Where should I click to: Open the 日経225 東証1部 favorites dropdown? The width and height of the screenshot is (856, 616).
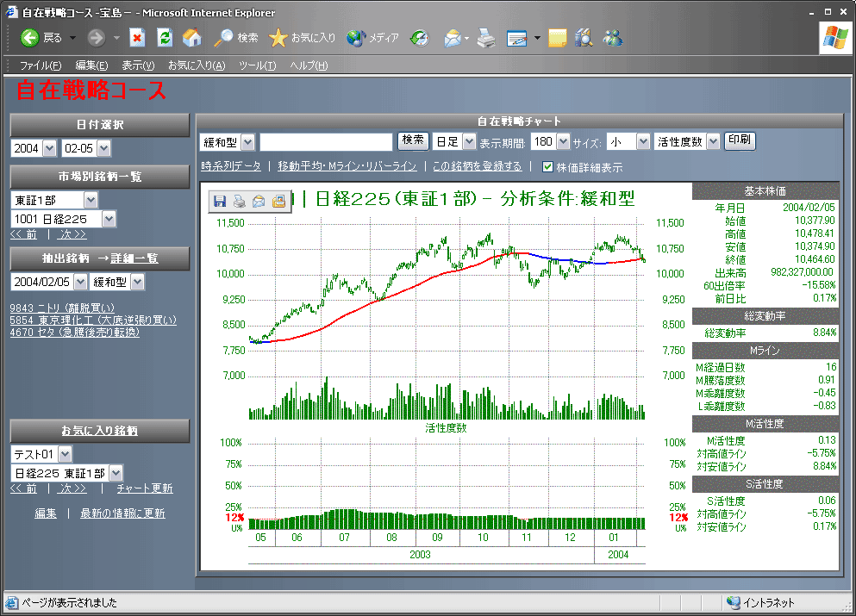(116, 473)
